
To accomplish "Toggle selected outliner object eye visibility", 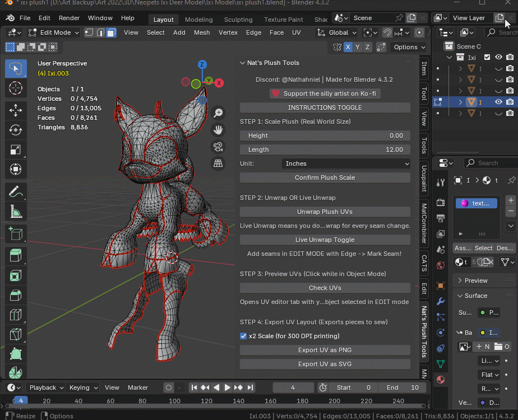I will pos(498,102).
